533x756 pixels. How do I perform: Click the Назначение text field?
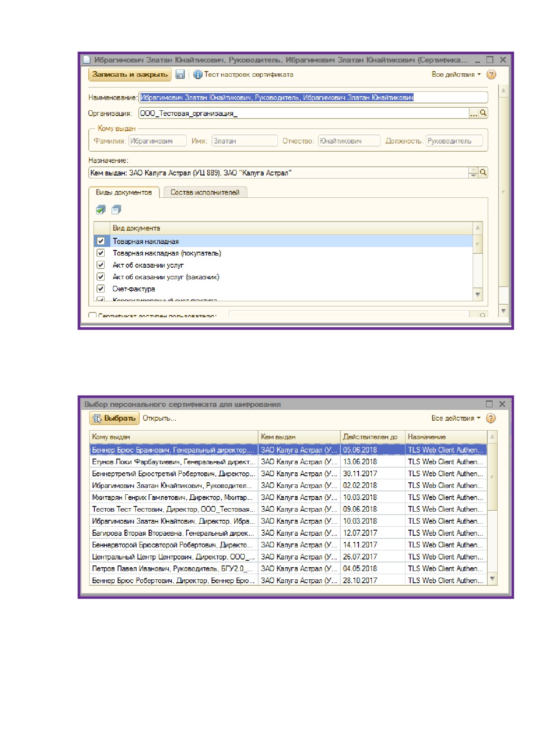tap(278, 172)
